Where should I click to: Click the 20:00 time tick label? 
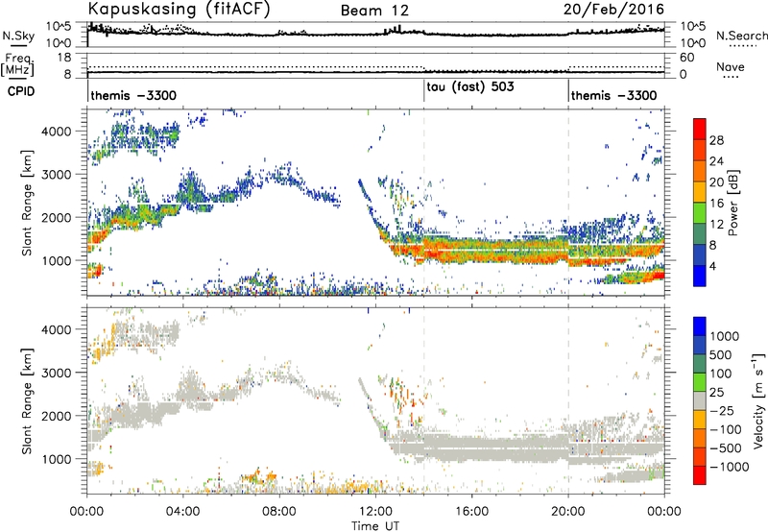568,512
